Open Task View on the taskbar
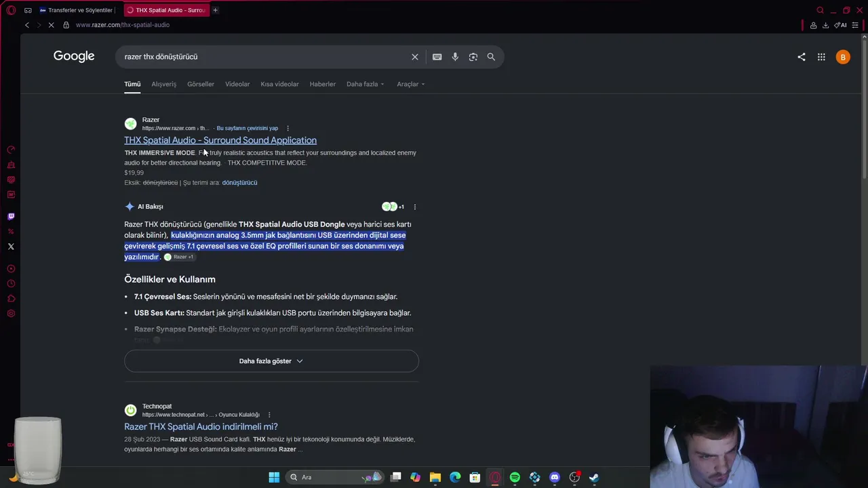This screenshot has height=488, width=868. (396, 477)
